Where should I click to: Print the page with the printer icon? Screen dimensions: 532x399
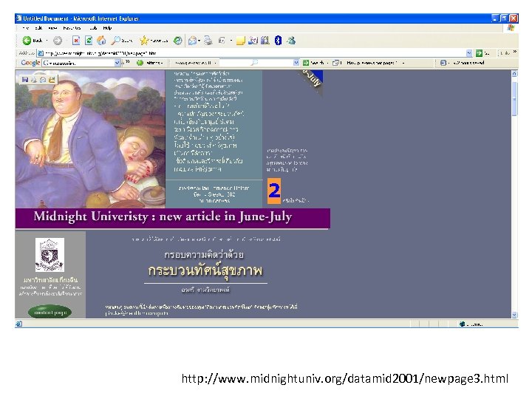point(208,41)
